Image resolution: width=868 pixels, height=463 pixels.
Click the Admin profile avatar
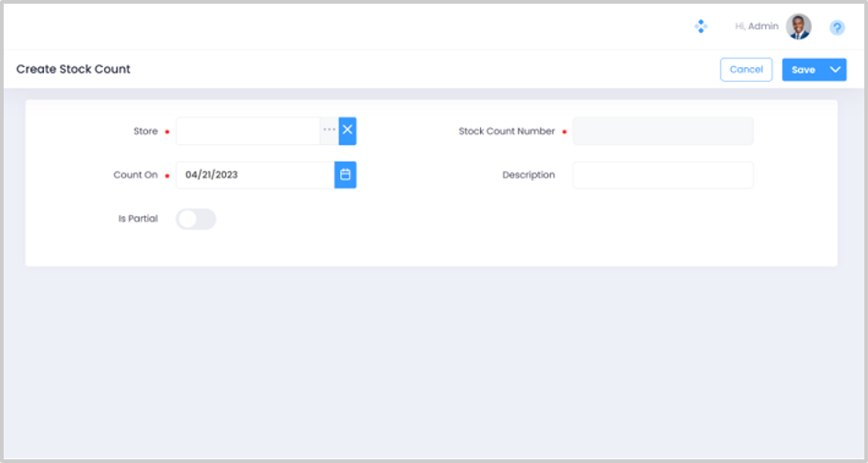(x=798, y=27)
